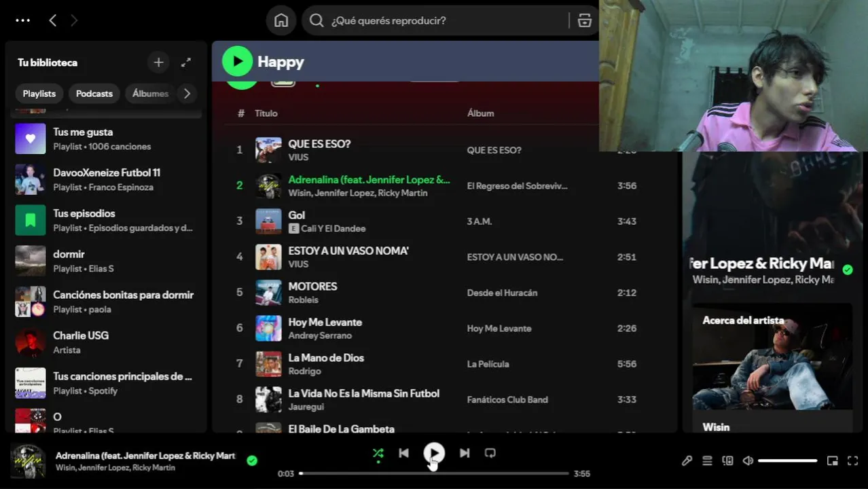The height and width of the screenshot is (489, 868).
Task: Open the dormir playlist
Action: (x=106, y=261)
